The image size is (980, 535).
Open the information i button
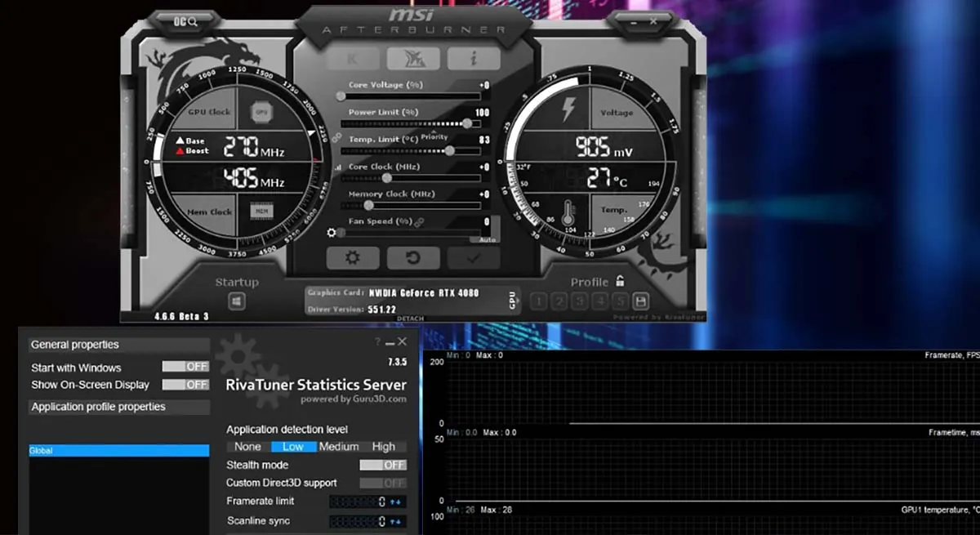pos(474,59)
